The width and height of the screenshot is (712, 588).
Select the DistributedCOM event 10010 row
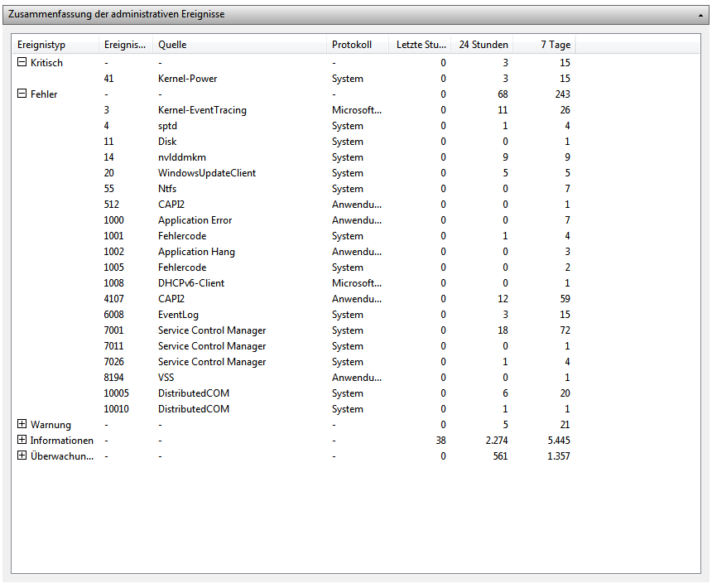pyautogui.click(x=294, y=409)
